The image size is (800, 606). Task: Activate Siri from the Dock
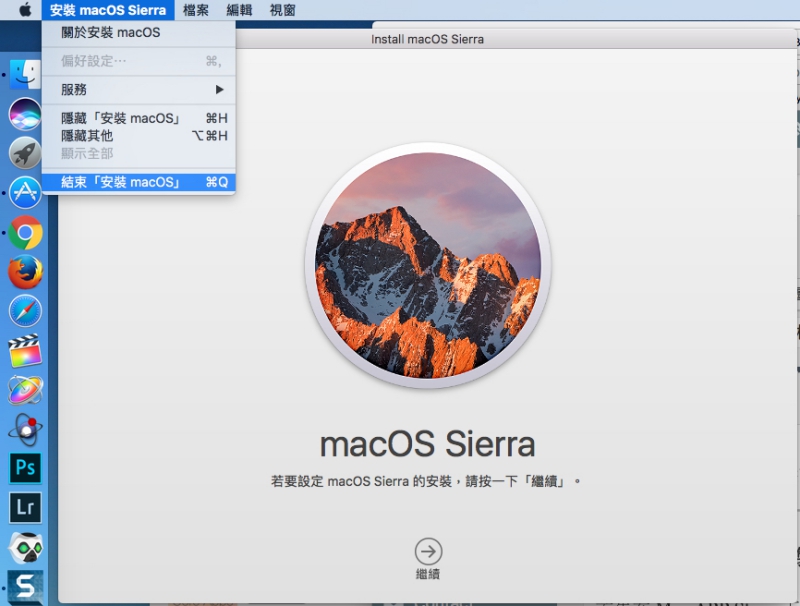pyautogui.click(x=25, y=116)
